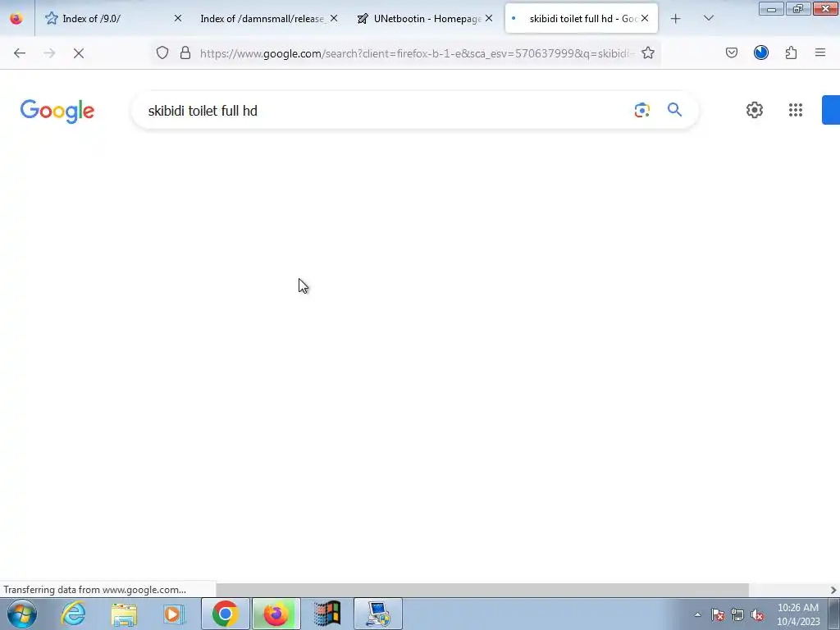The width and height of the screenshot is (840, 630).
Task: Open Google quick settings gear
Action: tap(755, 110)
